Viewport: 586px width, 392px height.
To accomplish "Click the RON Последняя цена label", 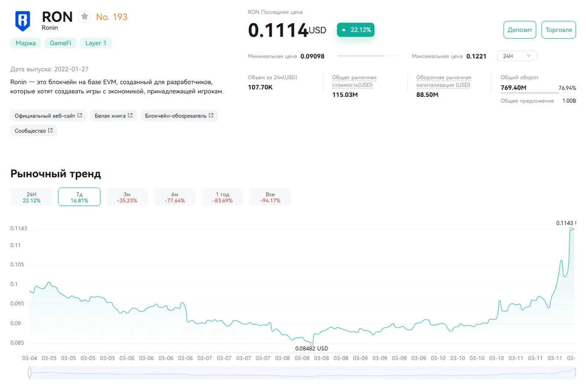I will pos(275,12).
